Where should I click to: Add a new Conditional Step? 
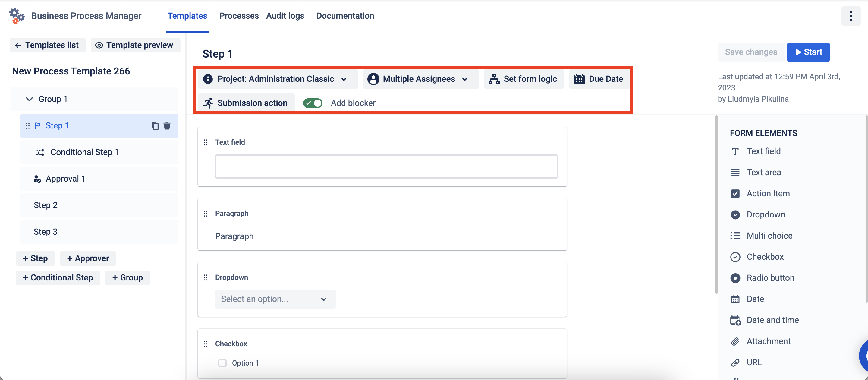click(58, 277)
